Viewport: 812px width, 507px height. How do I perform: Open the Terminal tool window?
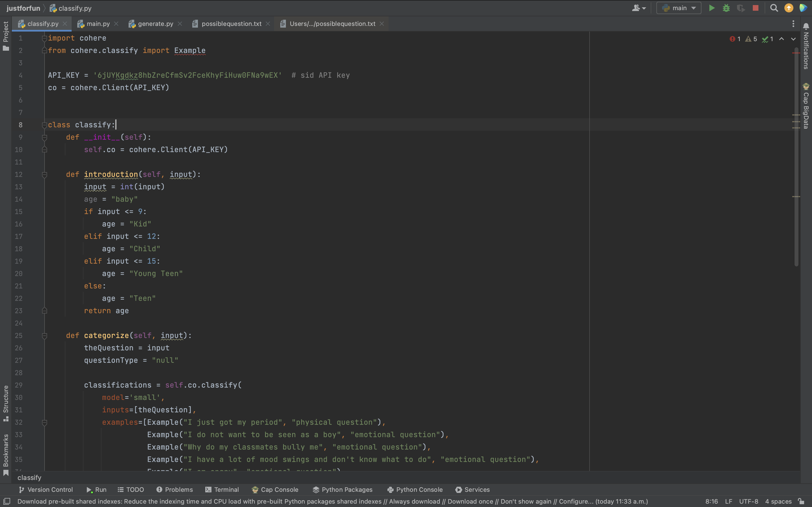point(222,490)
